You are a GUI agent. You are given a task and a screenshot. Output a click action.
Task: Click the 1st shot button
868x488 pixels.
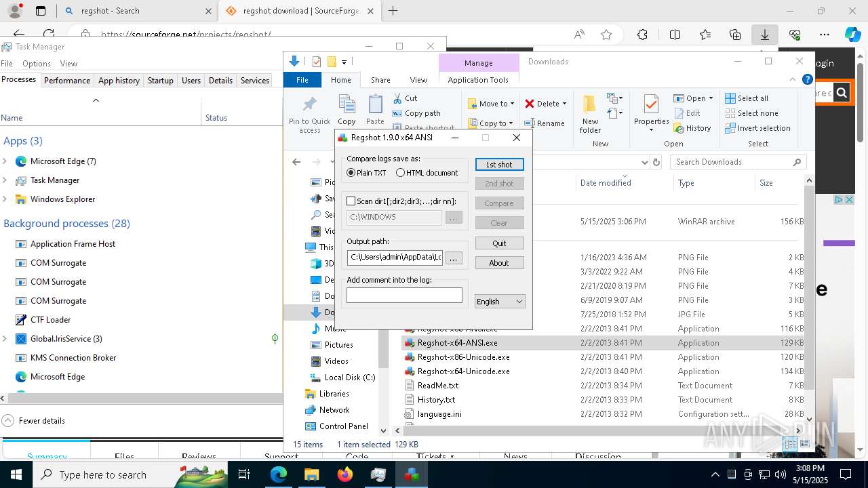(499, 165)
